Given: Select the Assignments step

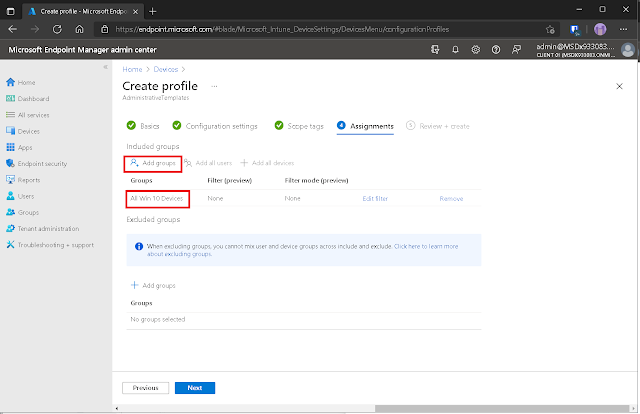Looking at the screenshot, I should point(365,126).
